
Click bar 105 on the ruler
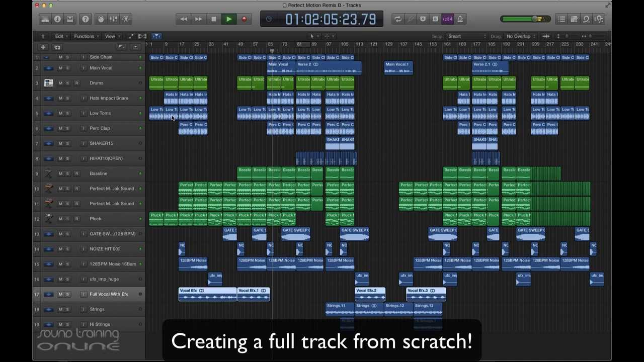click(344, 44)
